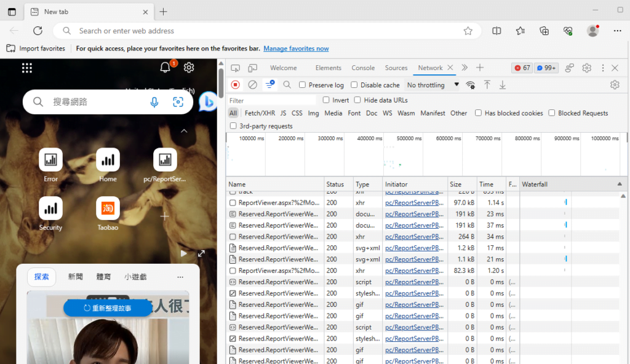Open the No throttling dropdown
Image resolution: width=630 pixels, height=364 pixels.
(x=433, y=85)
